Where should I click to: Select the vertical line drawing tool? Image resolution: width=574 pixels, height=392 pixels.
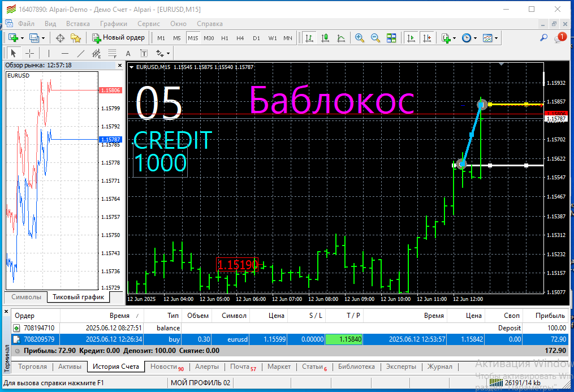click(49, 53)
